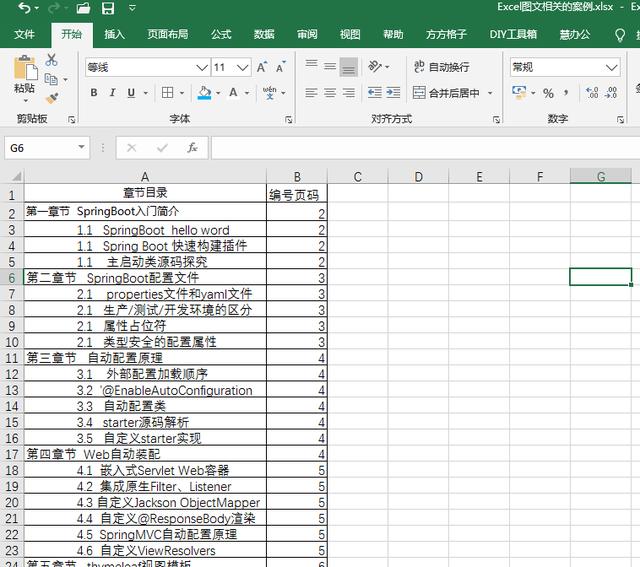Save the workbook with the floppy disk icon
Screen dimensions: 640x567
click(x=108, y=8)
